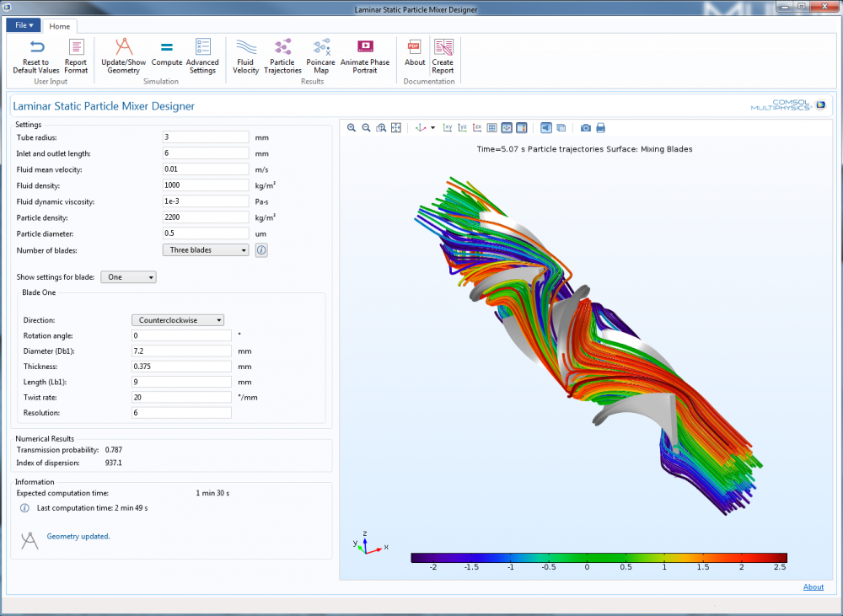This screenshot has height=616, width=843.
Task: Toggle the color legend display button
Action: pyautogui.click(x=522, y=128)
